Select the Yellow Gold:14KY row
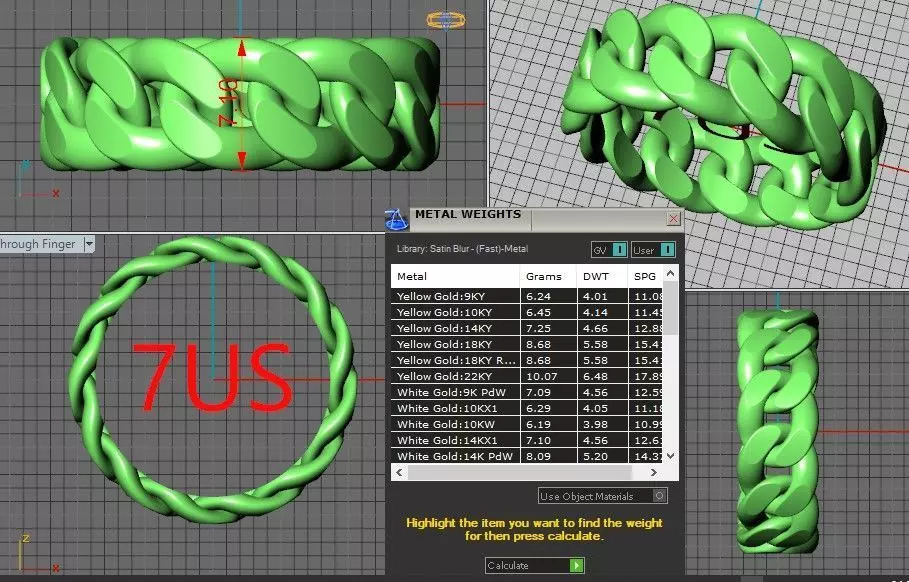Image resolution: width=909 pixels, height=582 pixels. 526,328
